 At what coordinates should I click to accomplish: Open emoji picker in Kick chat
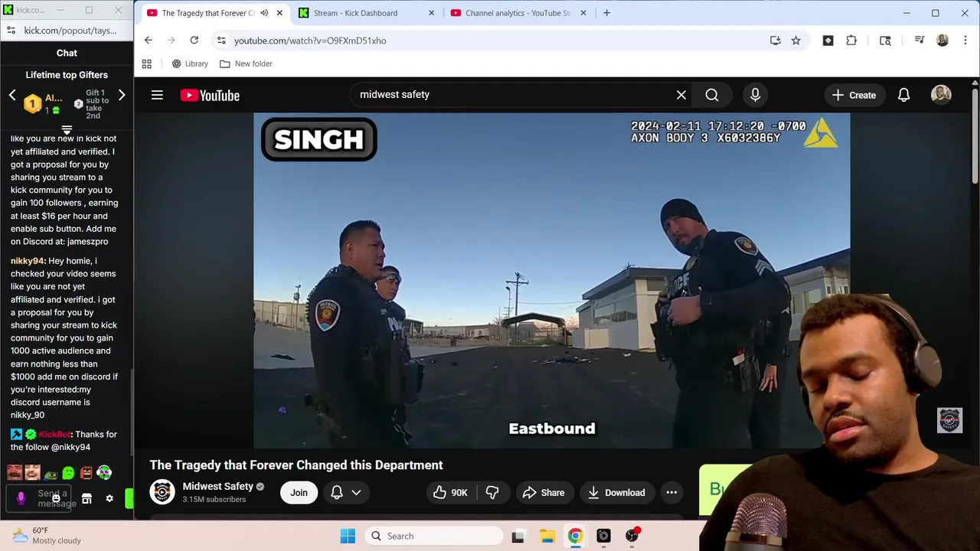click(x=56, y=498)
